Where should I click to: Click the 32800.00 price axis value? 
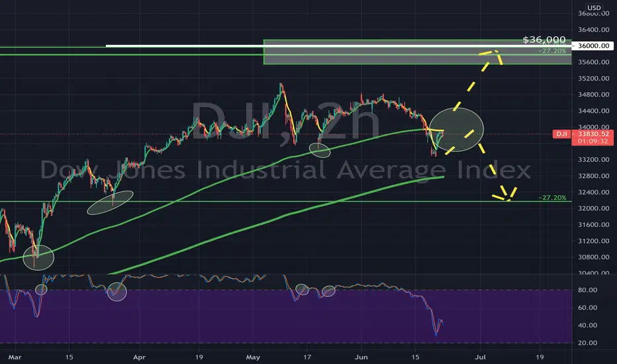(x=593, y=175)
